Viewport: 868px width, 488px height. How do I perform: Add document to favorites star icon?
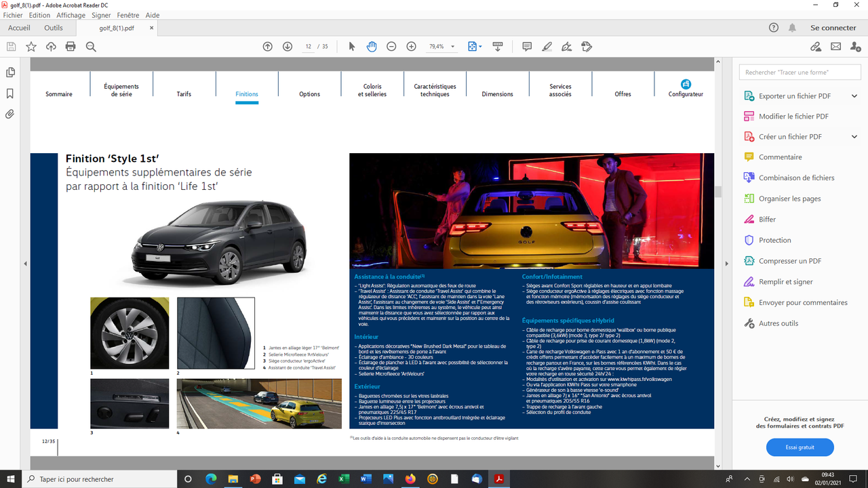coord(31,47)
